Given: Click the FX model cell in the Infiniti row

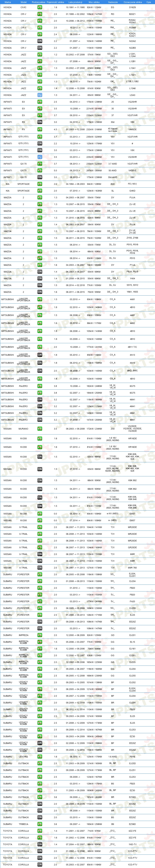Looking at the screenshot, I should 24,129.
